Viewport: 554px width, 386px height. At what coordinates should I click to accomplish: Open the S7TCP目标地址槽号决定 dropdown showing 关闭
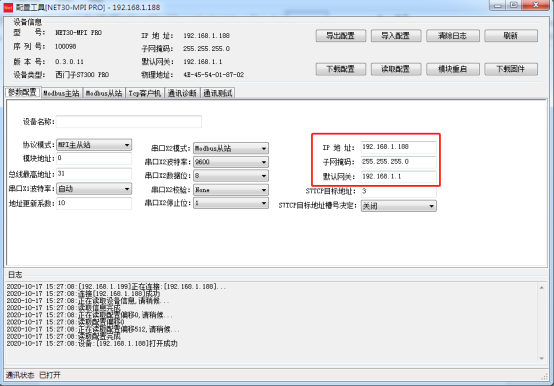(399, 206)
